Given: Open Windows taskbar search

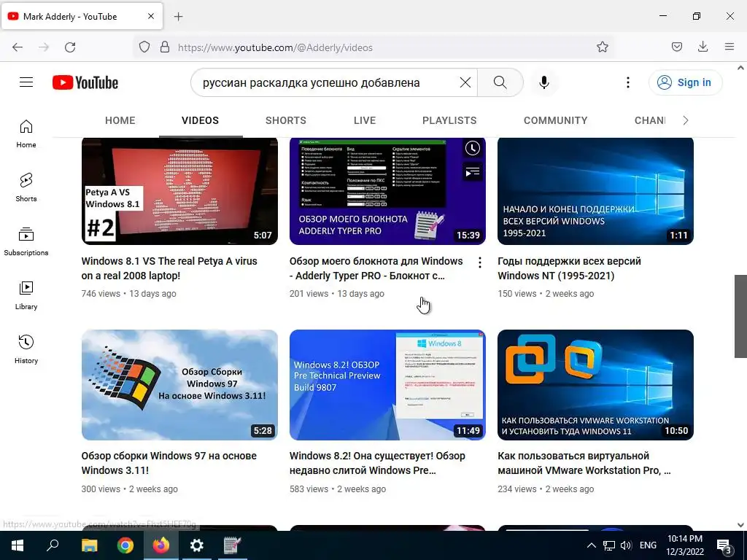Looking at the screenshot, I should (x=53, y=545).
